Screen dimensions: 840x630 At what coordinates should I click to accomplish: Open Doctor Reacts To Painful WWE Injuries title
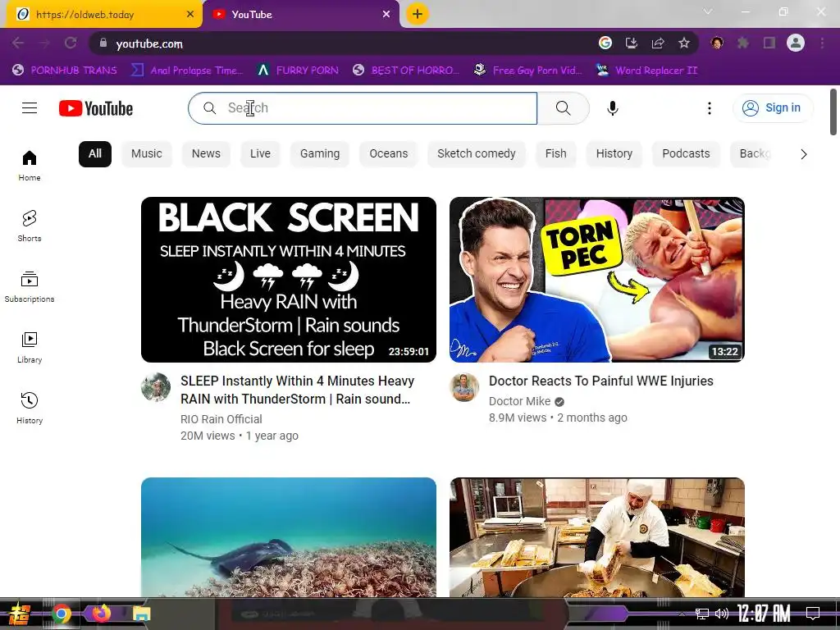(601, 381)
